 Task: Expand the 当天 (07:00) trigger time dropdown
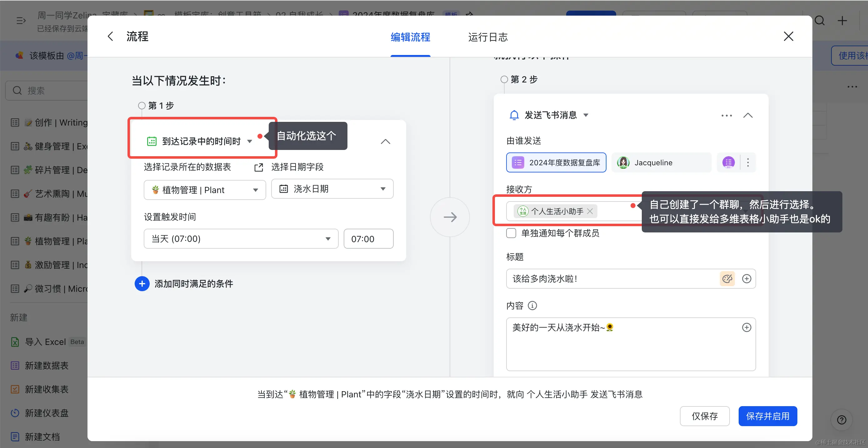pyautogui.click(x=241, y=239)
